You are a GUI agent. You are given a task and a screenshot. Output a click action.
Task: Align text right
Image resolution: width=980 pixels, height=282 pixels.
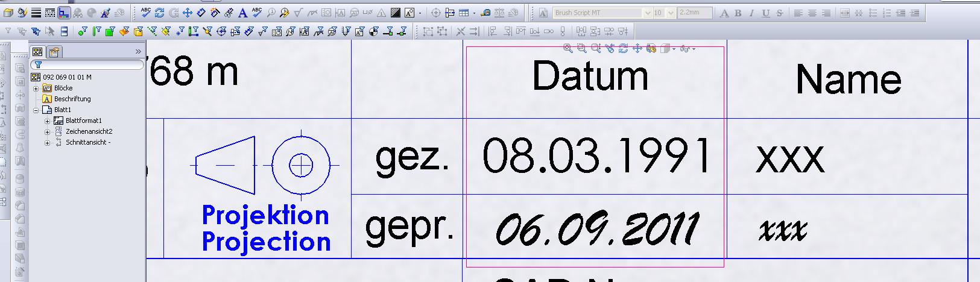(x=826, y=13)
